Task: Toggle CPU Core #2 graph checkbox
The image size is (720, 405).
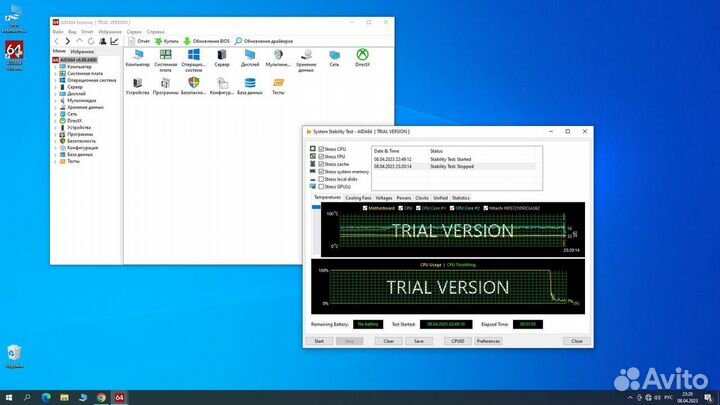Action: tap(452, 208)
